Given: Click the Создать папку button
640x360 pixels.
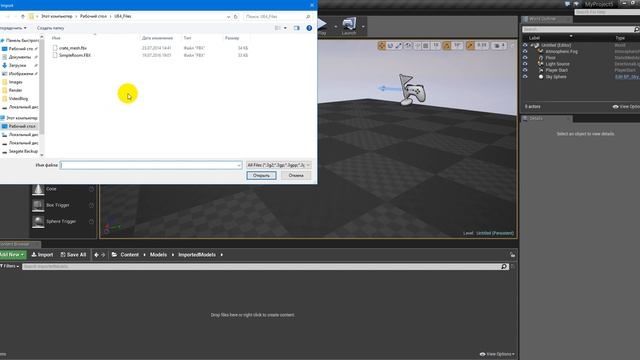Looking at the screenshot, I should tap(51, 28).
